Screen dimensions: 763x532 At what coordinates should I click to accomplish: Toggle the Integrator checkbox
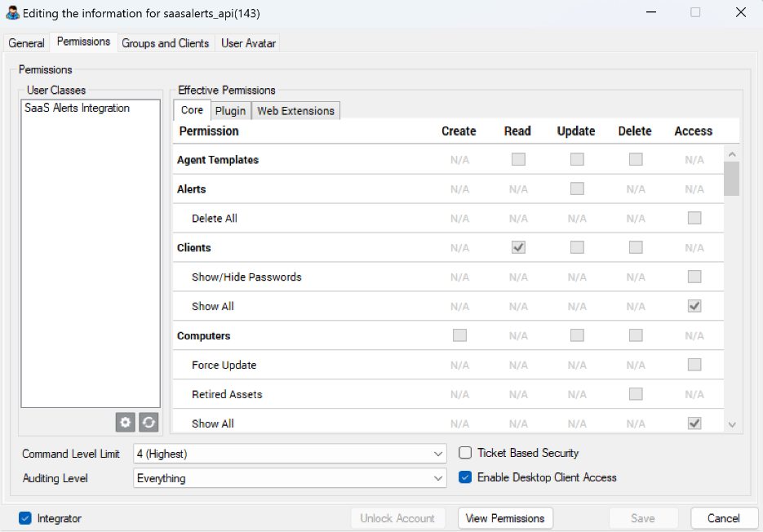(x=24, y=518)
